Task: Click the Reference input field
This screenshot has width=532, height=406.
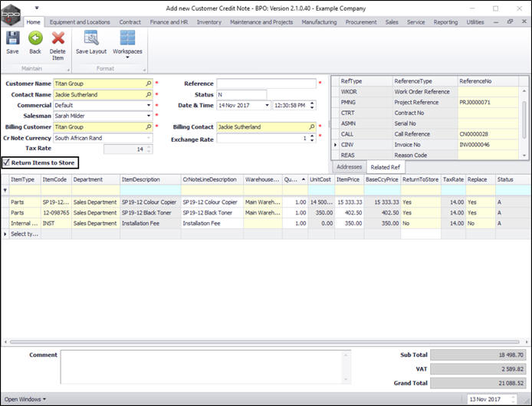Action: 266,83
